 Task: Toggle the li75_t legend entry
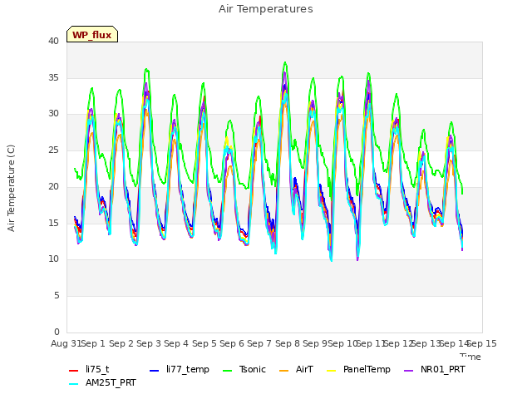pos(89,369)
